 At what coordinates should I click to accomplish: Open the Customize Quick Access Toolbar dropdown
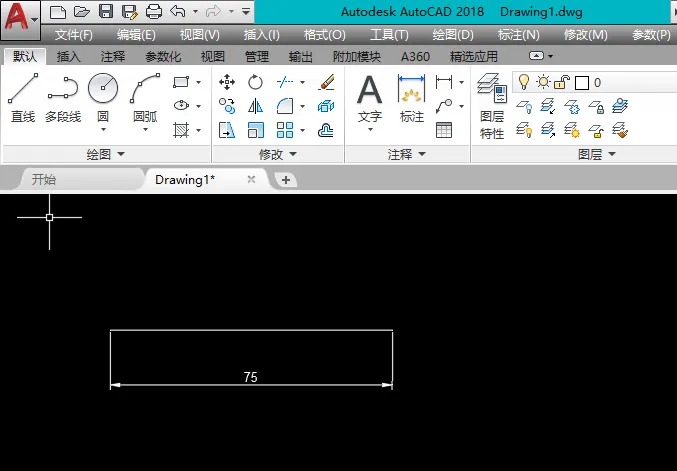[246, 11]
